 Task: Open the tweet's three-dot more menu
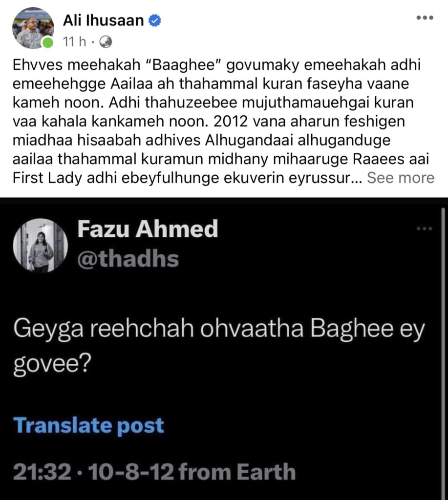click(424, 229)
